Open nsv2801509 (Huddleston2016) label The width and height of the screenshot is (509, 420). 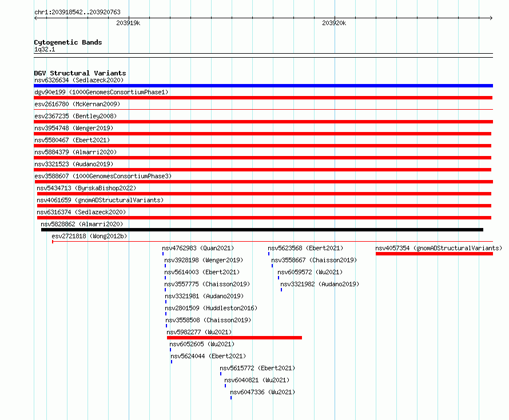[211, 308]
